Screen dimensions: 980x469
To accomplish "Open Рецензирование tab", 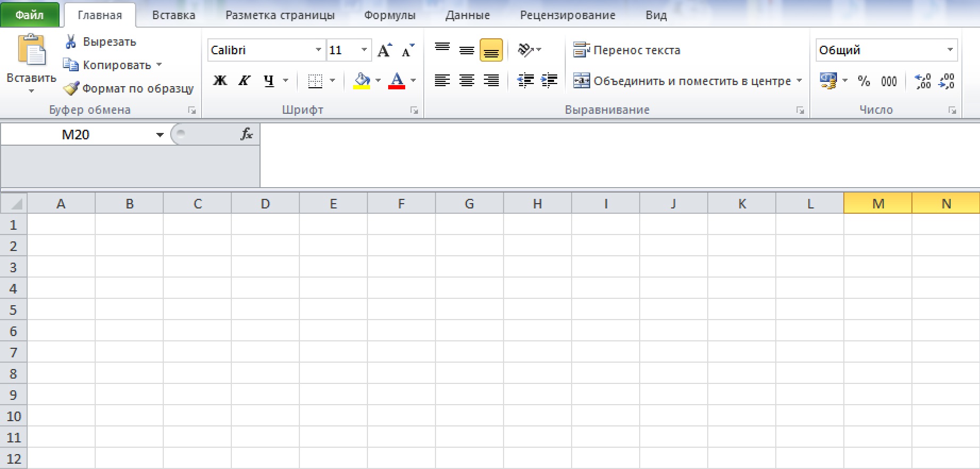I will [x=568, y=15].
